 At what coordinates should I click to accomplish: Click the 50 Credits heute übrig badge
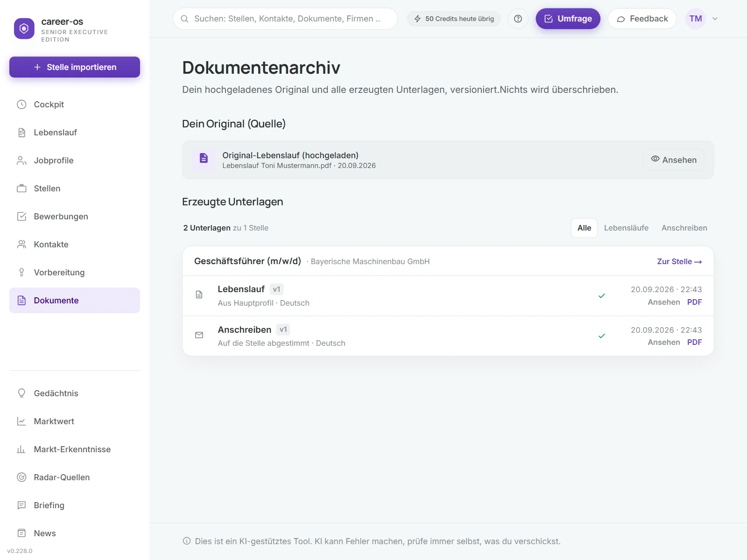tap(454, 19)
